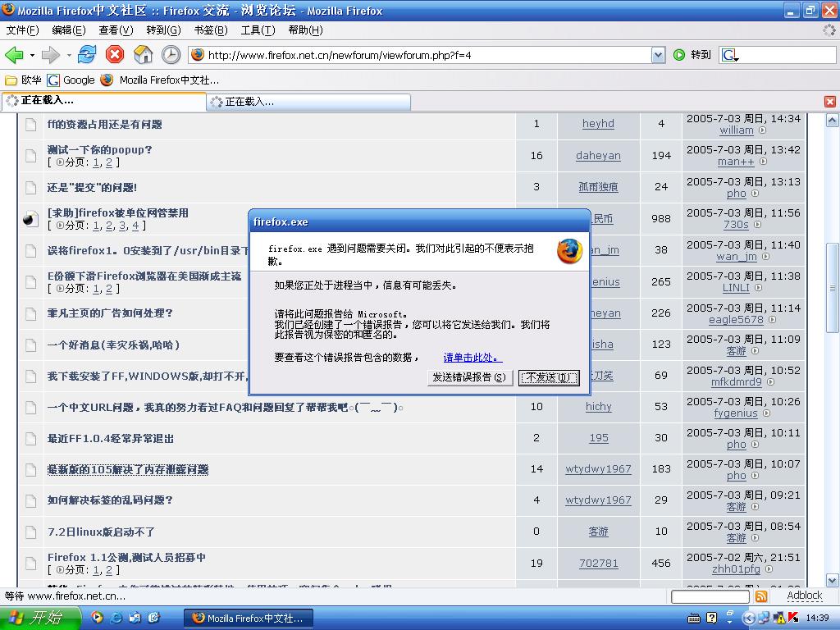
Task: Click the help question mark tray icon
Action: click(711, 619)
